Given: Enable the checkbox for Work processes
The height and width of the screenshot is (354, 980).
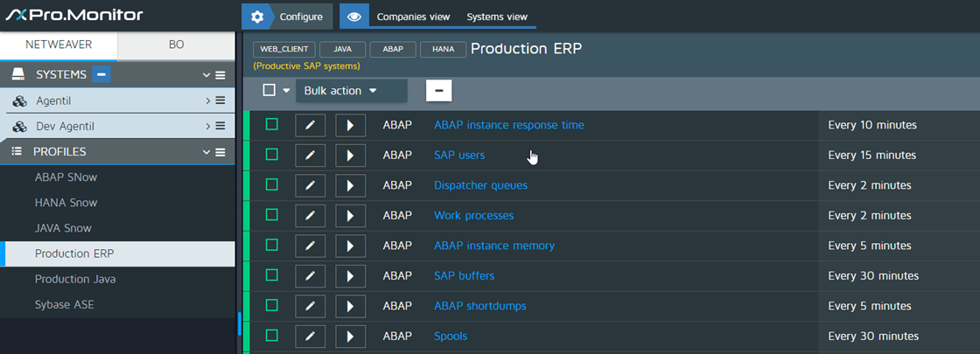Looking at the screenshot, I should [x=271, y=215].
